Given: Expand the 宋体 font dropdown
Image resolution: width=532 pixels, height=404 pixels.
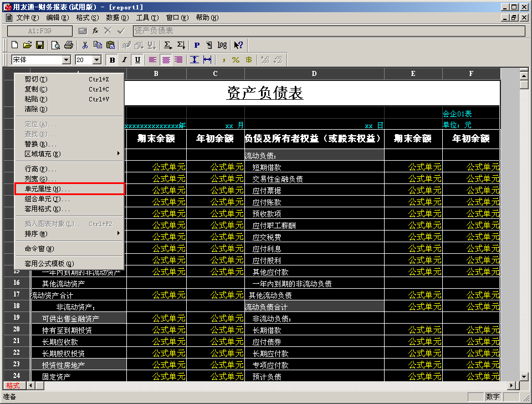Looking at the screenshot, I should (x=66, y=60).
